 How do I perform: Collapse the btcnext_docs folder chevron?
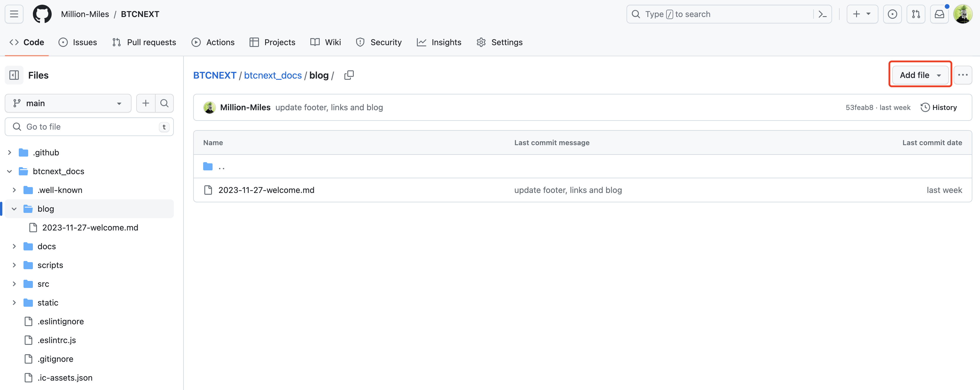9,171
